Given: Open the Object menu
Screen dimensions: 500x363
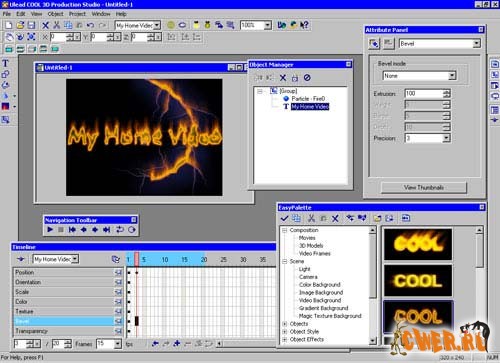Looking at the screenshot, I should coord(55,14).
